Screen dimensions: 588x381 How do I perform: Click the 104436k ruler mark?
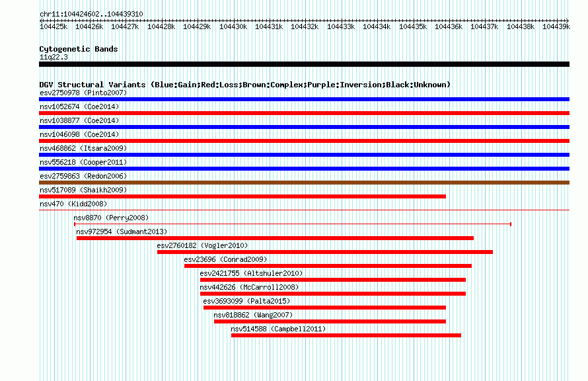pyautogui.click(x=449, y=27)
